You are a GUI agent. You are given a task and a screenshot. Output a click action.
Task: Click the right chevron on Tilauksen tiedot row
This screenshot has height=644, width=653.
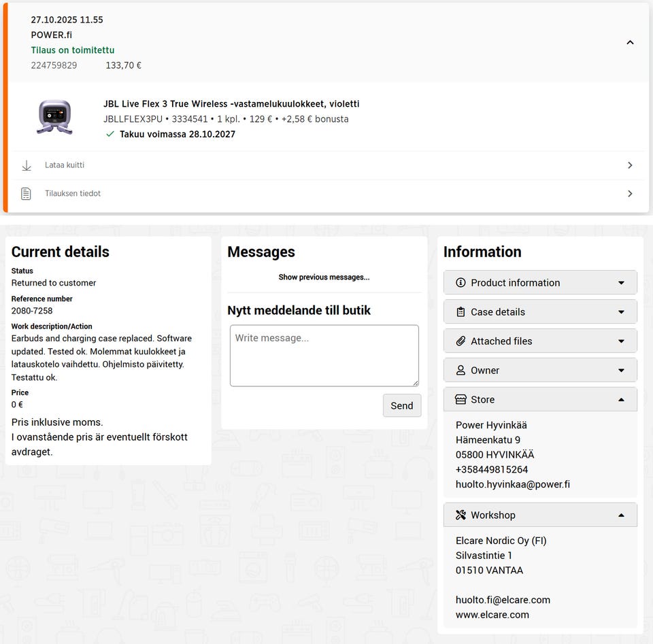(x=630, y=194)
